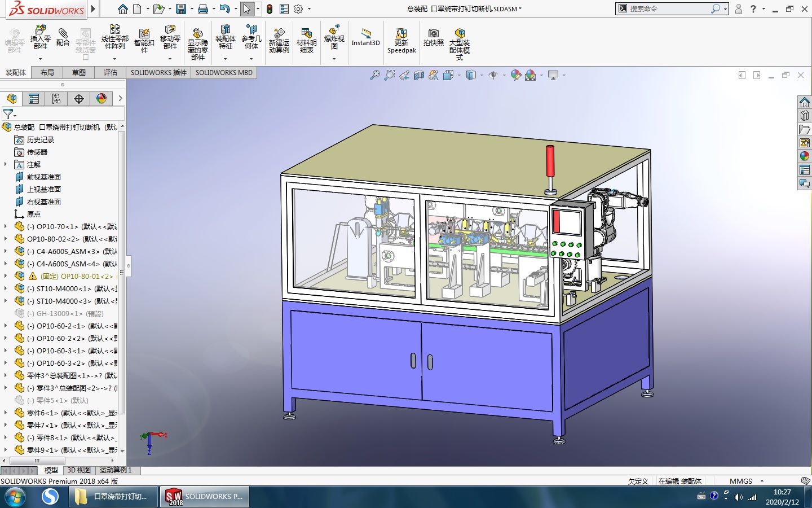Open the Exploded View dropdown arrow

tap(334, 59)
